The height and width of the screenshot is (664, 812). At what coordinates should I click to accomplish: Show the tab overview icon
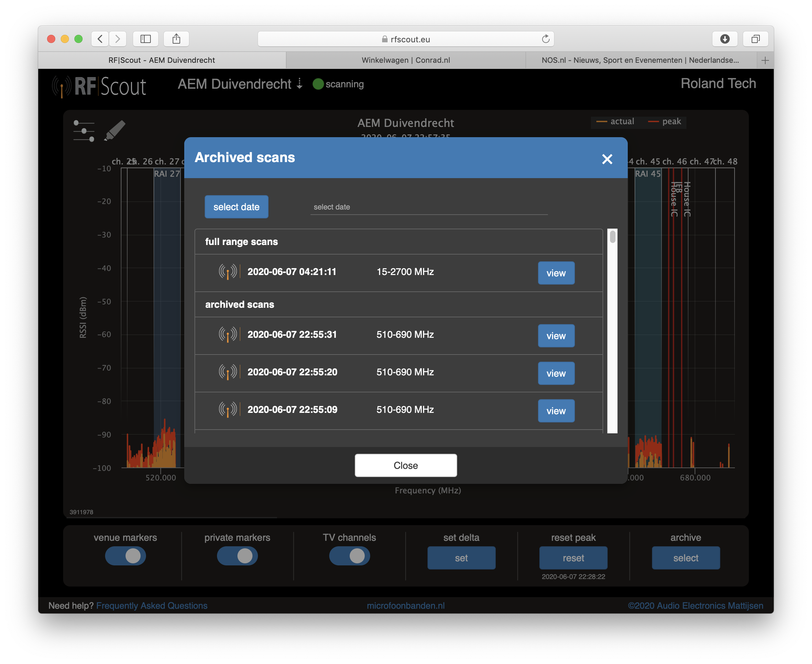pos(755,39)
